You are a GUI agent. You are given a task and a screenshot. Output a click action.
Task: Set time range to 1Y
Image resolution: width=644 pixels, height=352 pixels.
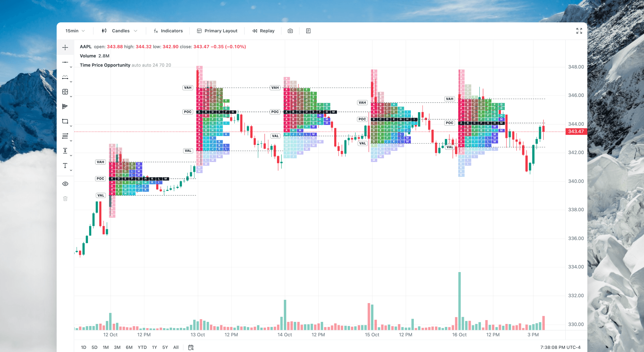click(154, 347)
